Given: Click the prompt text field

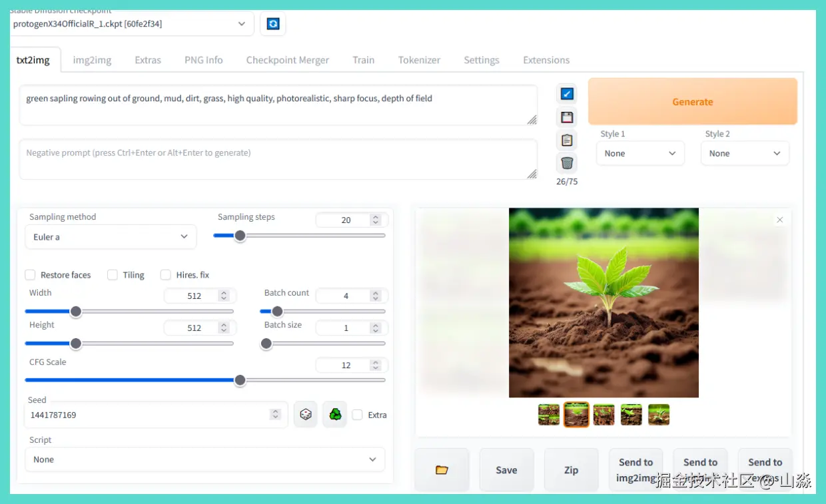Looking at the screenshot, I should click(x=278, y=105).
